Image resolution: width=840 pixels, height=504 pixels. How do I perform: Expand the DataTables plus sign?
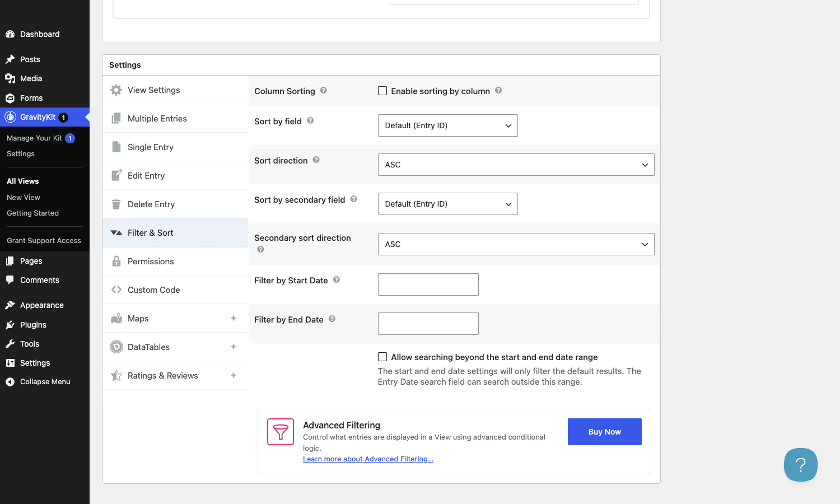tap(234, 347)
